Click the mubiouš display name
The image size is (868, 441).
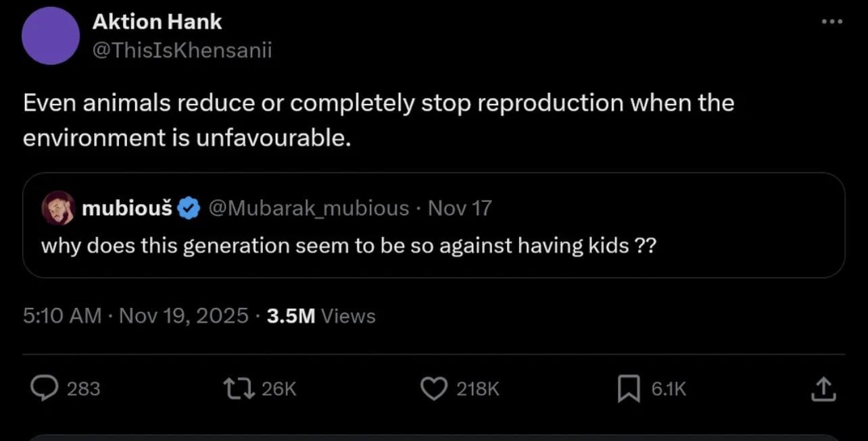[x=127, y=208]
